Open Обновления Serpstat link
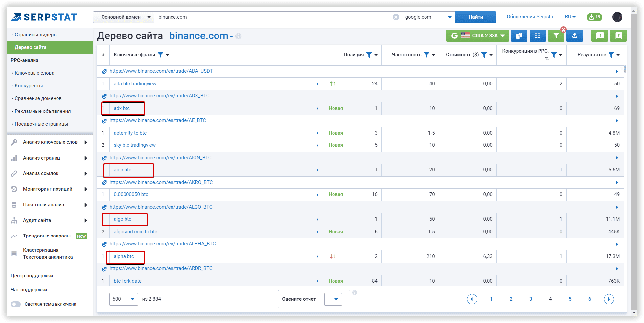This screenshot has width=644, height=323. [531, 17]
